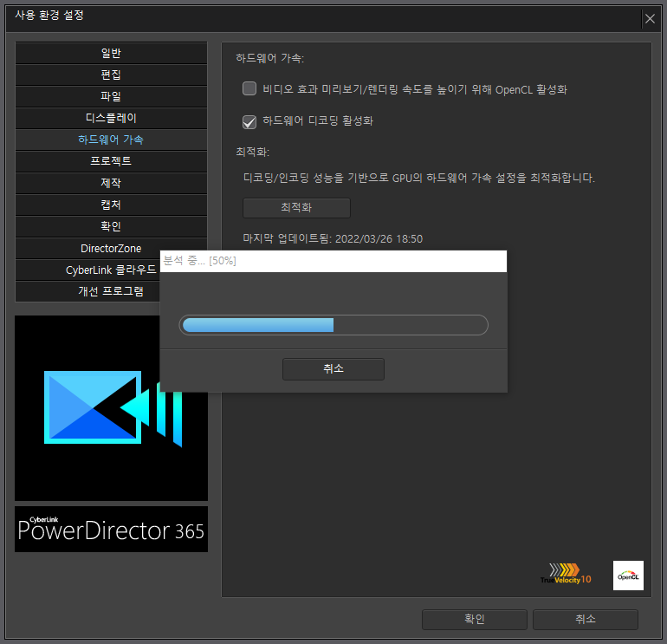667x644 pixels.
Task: Click the 최적화: section heading
Action: pos(253,152)
